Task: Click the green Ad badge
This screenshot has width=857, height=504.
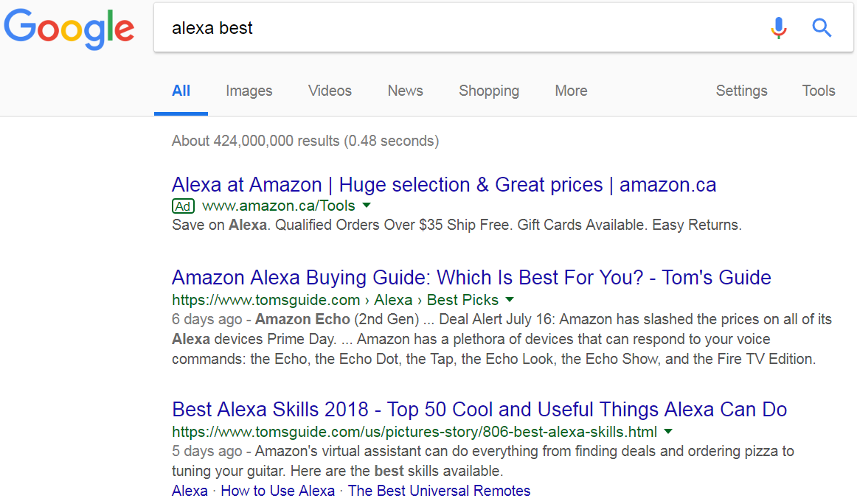Action: pos(183,206)
